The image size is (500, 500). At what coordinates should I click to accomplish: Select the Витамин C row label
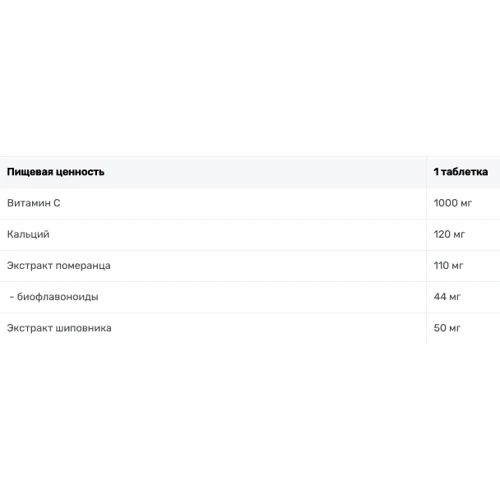(34, 203)
